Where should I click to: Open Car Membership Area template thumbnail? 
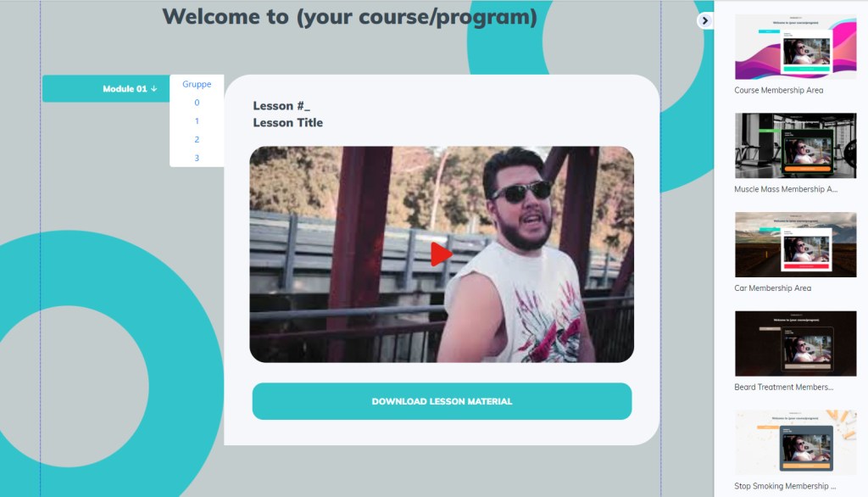795,244
